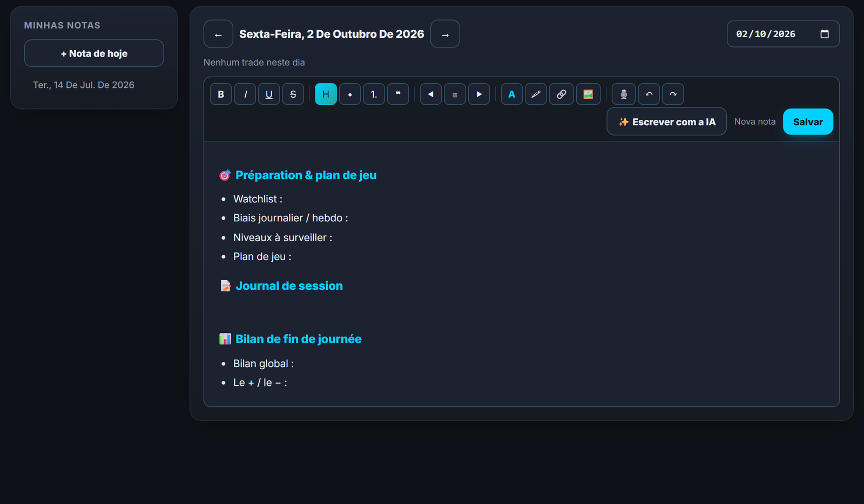
Task: Click the Nenhum trade neste dia text
Action: pos(254,63)
